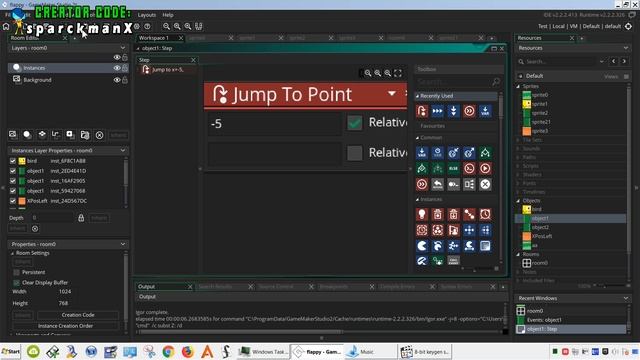Toggle visibility of the Instances layer

[x=117, y=68]
